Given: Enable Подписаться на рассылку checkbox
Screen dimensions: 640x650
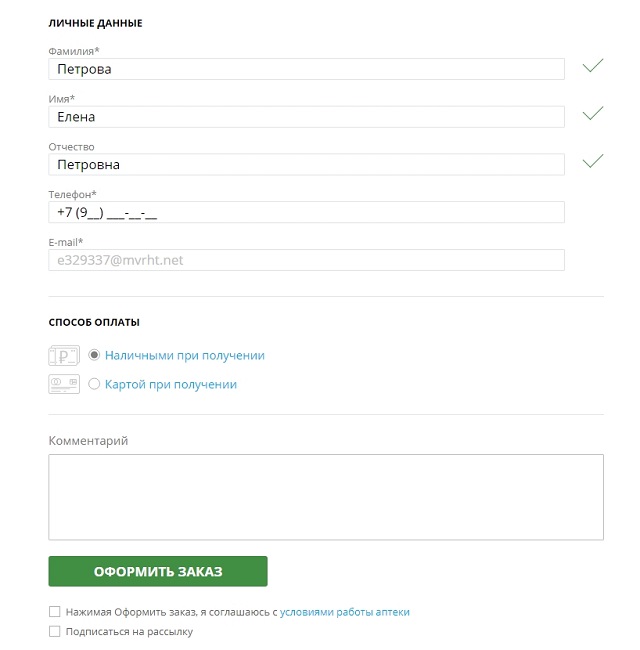Looking at the screenshot, I should point(54,632).
